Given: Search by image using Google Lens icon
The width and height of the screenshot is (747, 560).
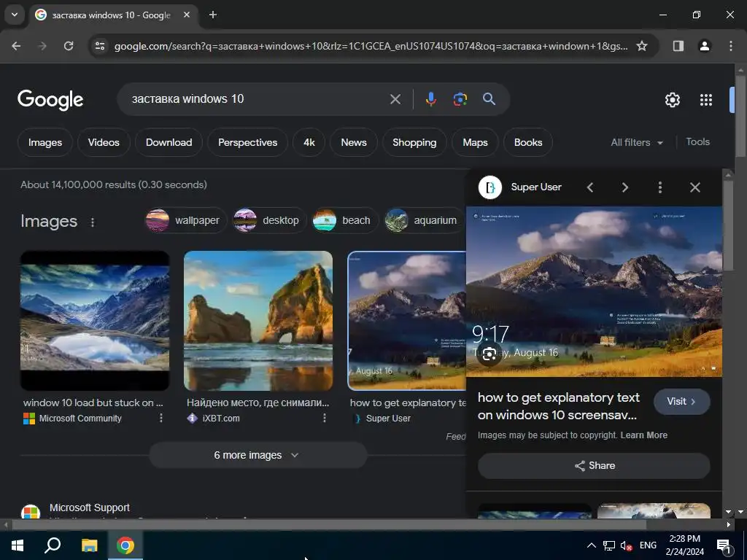Looking at the screenshot, I should (460, 99).
